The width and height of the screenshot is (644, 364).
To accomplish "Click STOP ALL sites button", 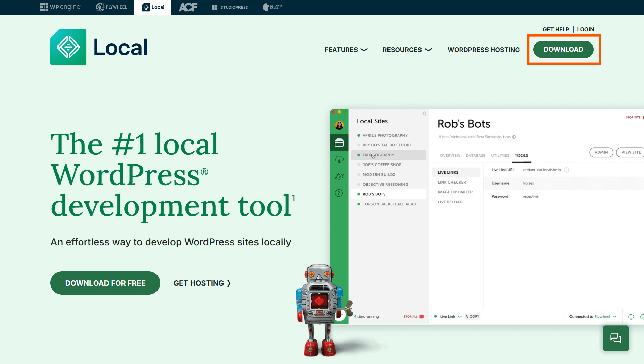I will [x=413, y=317].
